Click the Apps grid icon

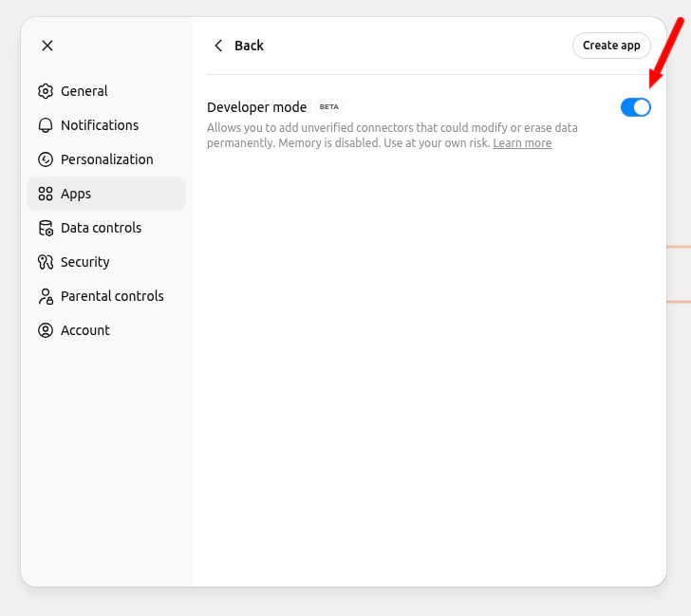click(46, 194)
